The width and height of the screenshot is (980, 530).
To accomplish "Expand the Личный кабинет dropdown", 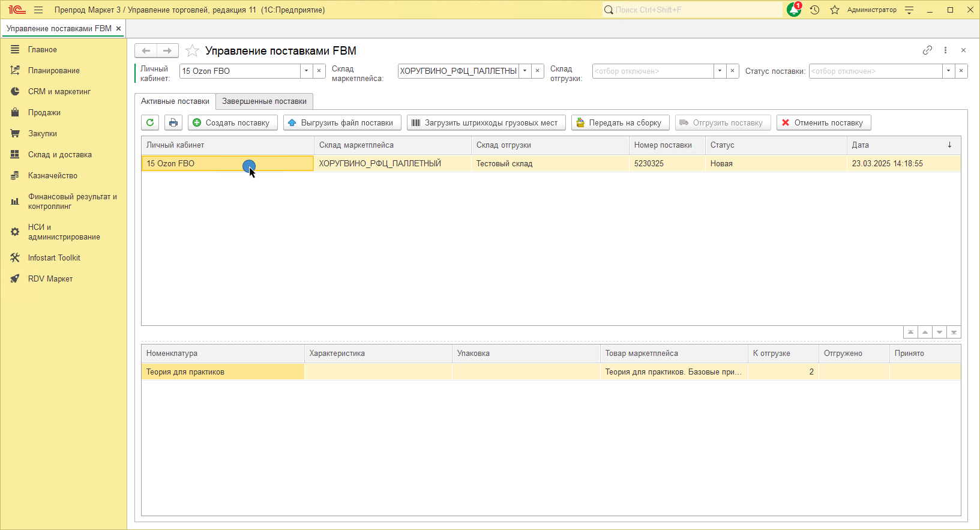I will coord(306,71).
